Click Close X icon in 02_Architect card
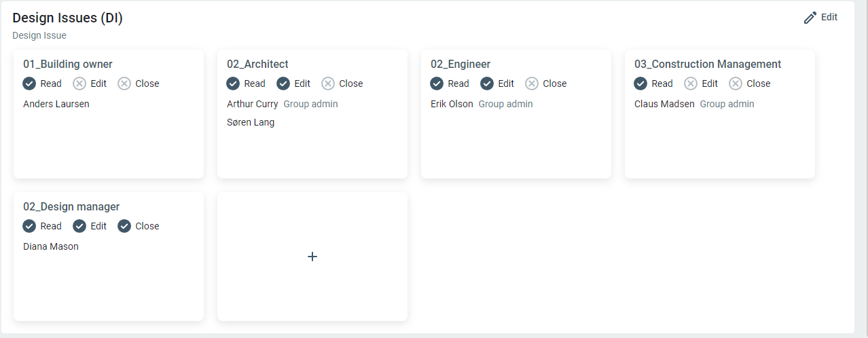868x338 pixels. click(x=328, y=83)
